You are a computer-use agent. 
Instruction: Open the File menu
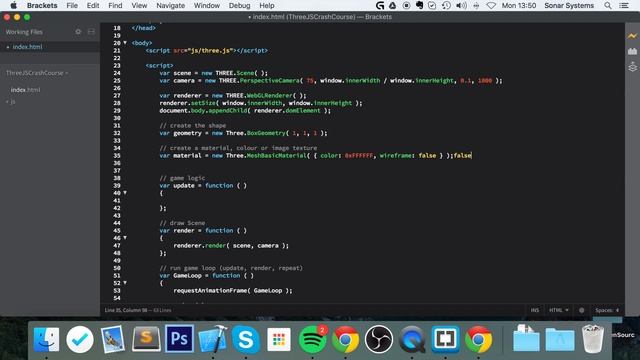click(x=72, y=6)
